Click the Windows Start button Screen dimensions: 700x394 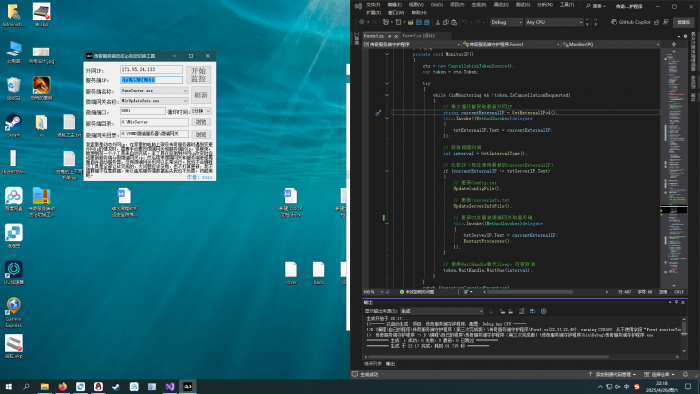pyautogui.click(x=8, y=386)
